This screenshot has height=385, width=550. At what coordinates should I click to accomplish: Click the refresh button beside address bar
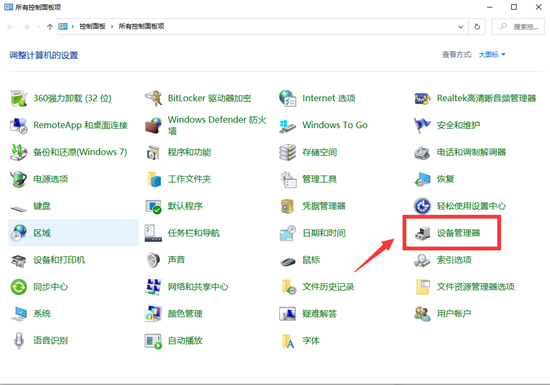click(477, 27)
